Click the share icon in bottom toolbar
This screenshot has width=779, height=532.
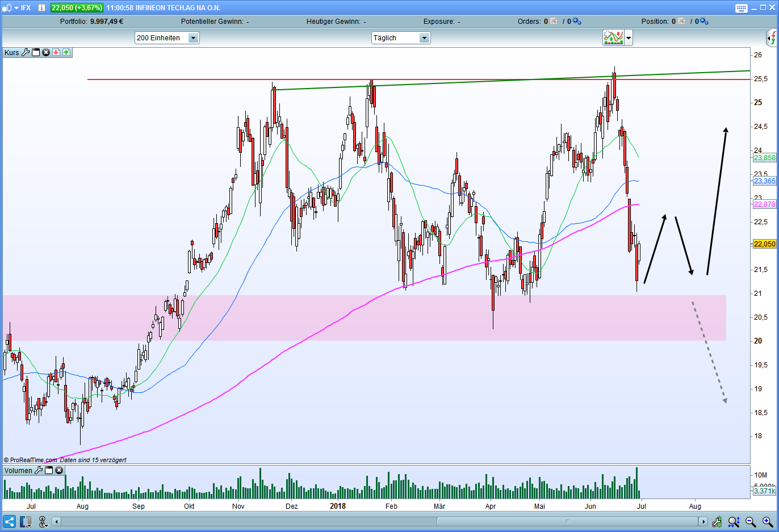[9, 522]
